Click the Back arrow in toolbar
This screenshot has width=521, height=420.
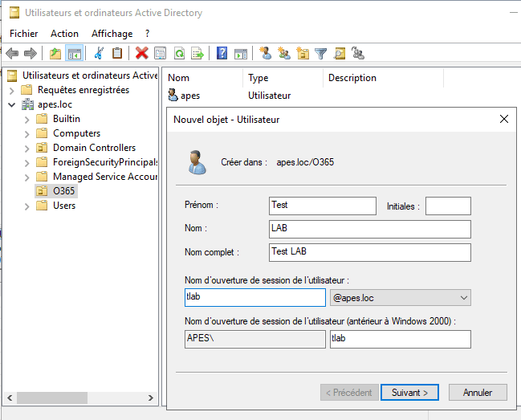point(12,54)
